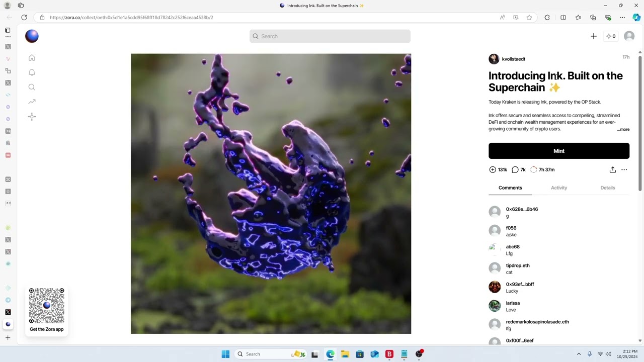Open the post's three-dot options menu
Screen dimensions: 644x362
624,170
